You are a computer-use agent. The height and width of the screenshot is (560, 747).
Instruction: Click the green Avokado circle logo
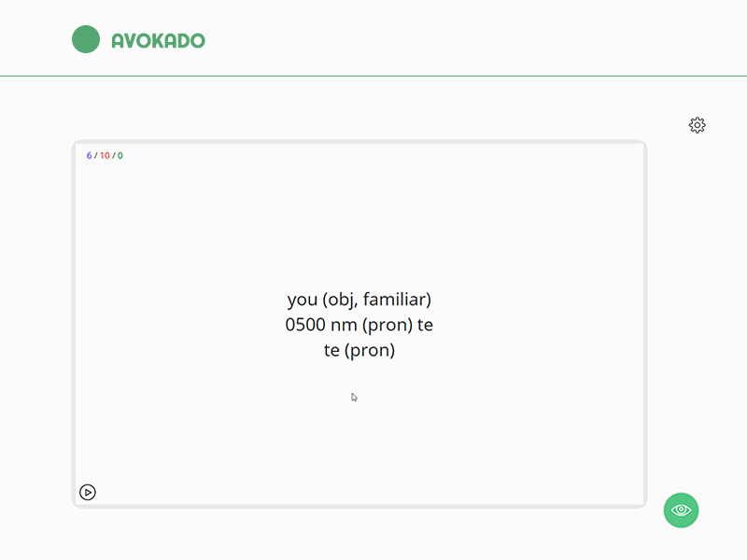pos(86,39)
